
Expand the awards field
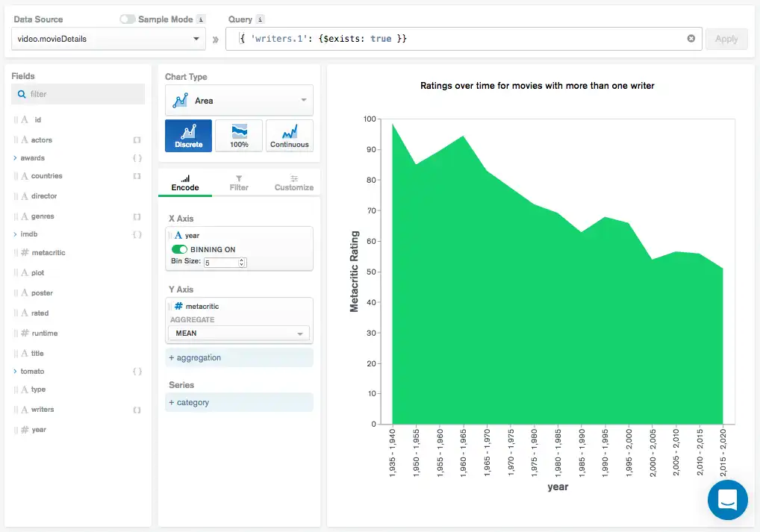[x=16, y=158]
